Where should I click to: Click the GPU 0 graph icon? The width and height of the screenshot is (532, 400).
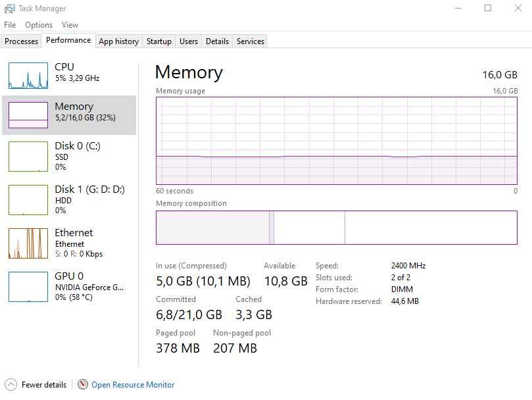click(28, 286)
